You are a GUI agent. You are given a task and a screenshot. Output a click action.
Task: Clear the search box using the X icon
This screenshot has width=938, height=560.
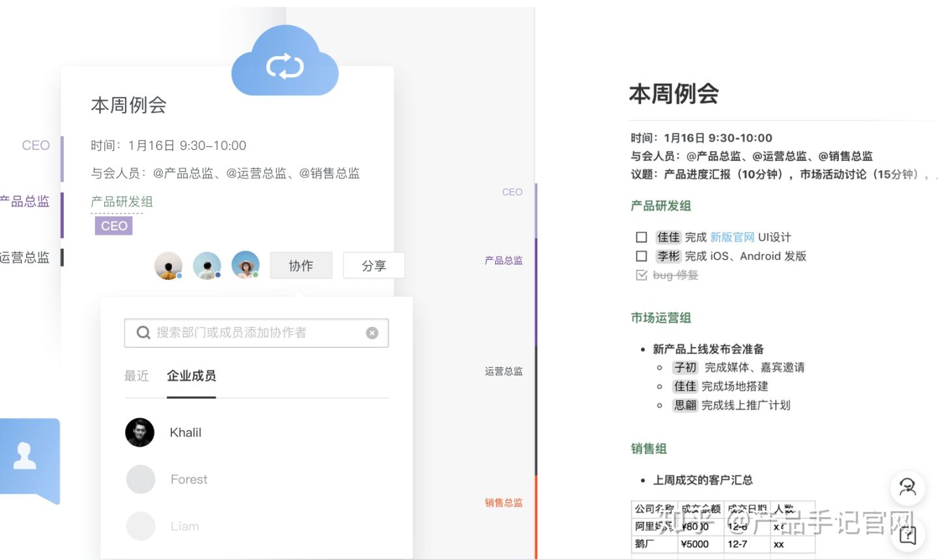372,333
